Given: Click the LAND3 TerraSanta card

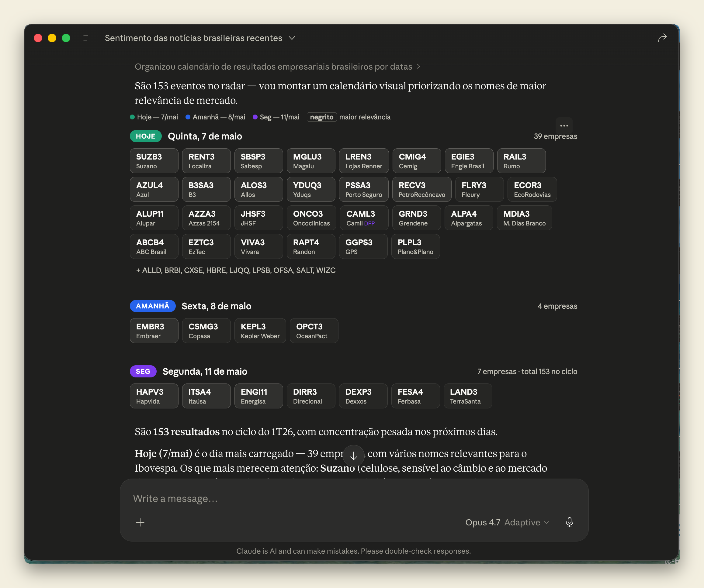Looking at the screenshot, I should pyautogui.click(x=468, y=396).
